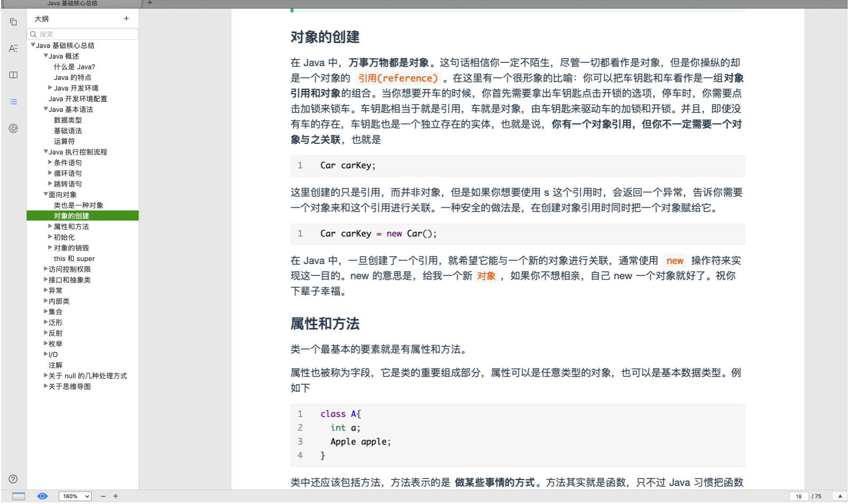
Task: Toggle the blue eye reading mode icon
Action: tap(43, 496)
